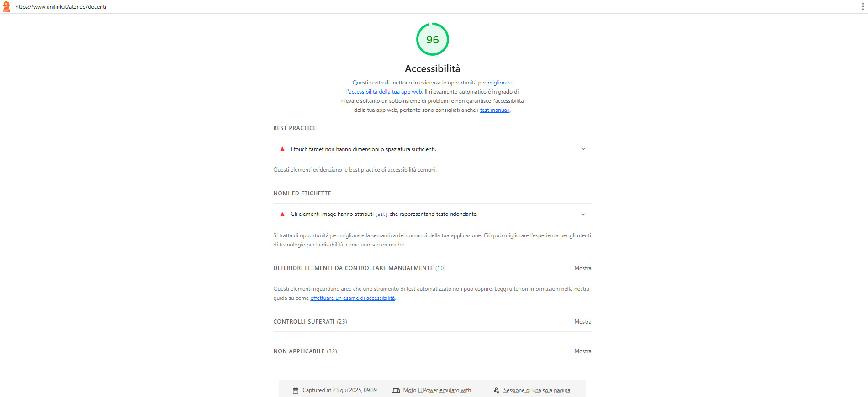Click the session icon beside Sessione di una sola pagina
The height and width of the screenshot is (397, 868).
tap(497, 391)
